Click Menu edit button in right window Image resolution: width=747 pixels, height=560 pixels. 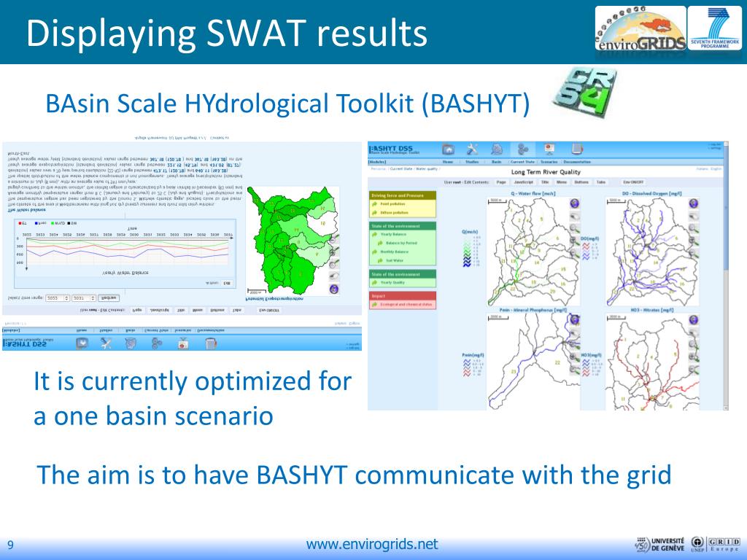pyautogui.click(x=562, y=182)
